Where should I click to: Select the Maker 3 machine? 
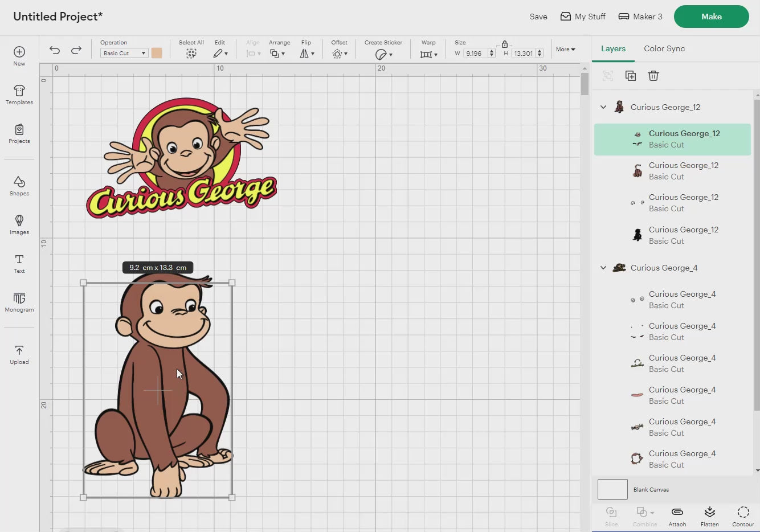pos(640,17)
